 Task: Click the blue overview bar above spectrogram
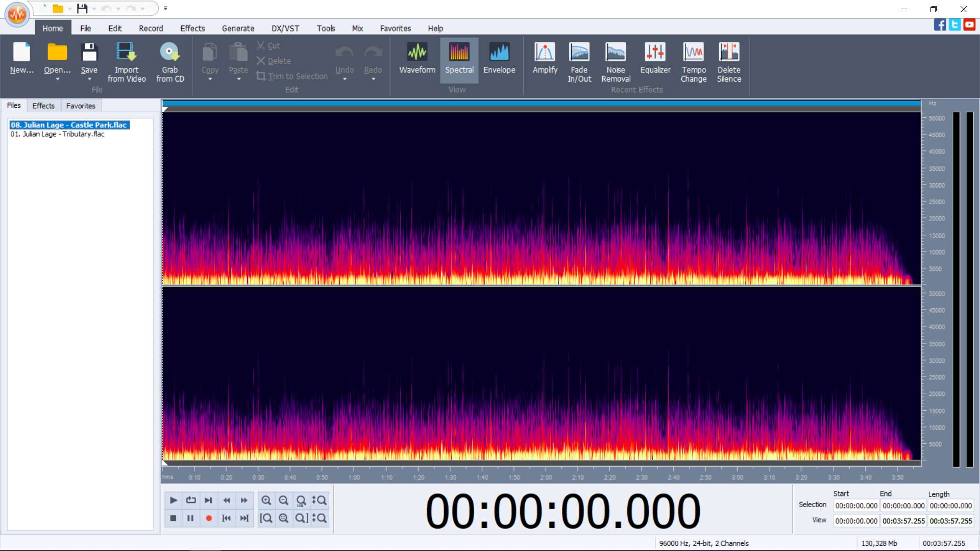click(542, 104)
